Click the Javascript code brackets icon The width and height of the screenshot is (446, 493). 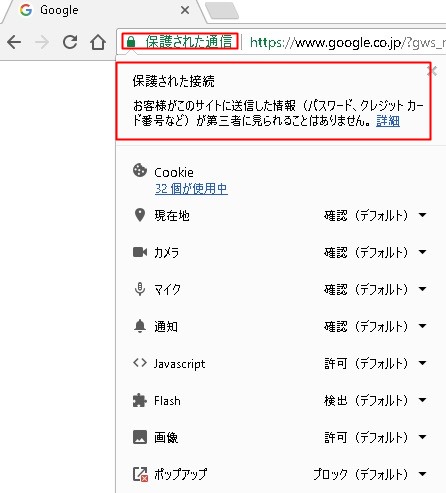click(x=140, y=363)
